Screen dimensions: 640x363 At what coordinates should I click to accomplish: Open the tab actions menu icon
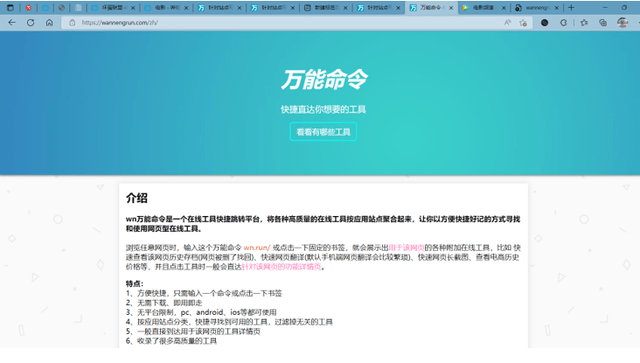click(x=10, y=7)
